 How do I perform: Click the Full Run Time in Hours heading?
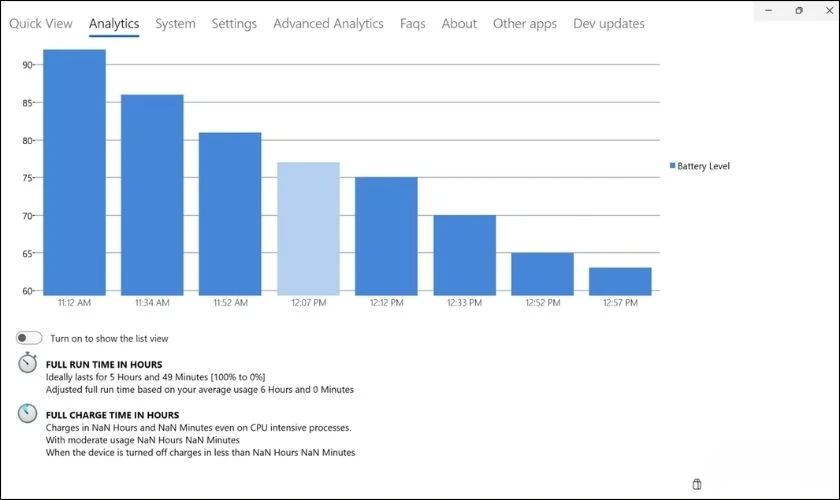[104, 364]
